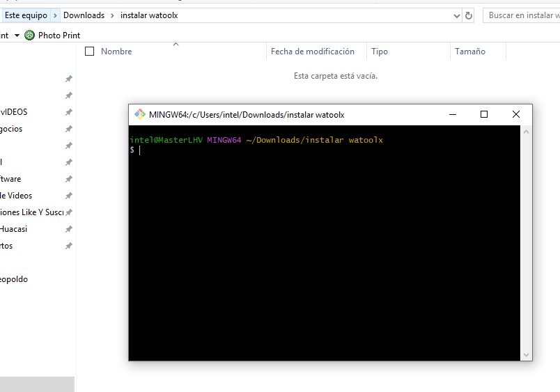Focus the Buscar en instalar search box

pyautogui.click(x=521, y=15)
